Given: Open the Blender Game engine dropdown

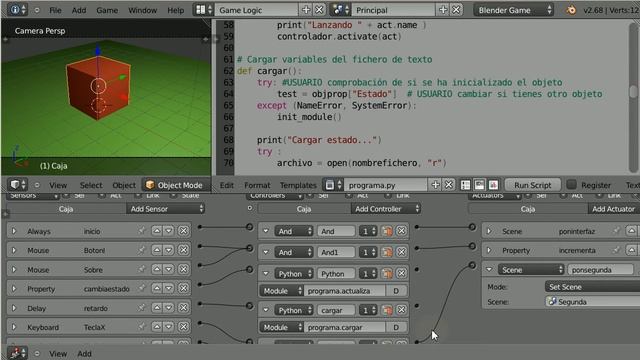Looking at the screenshot, I should (513, 10).
